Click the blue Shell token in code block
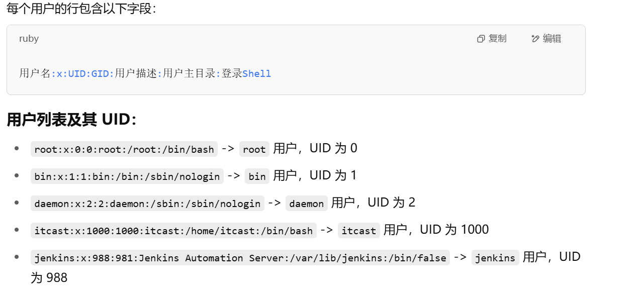This screenshot has height=296, width=644. click(257, 73)
